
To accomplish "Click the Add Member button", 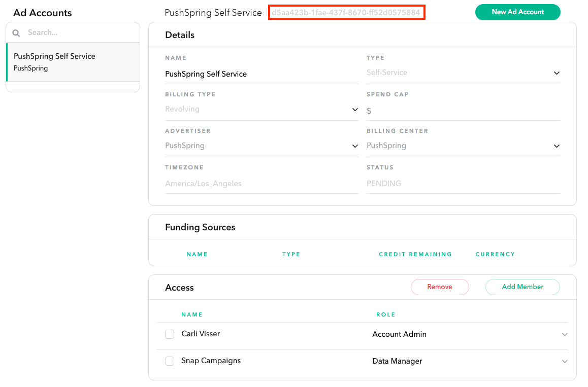I will 522,287.
